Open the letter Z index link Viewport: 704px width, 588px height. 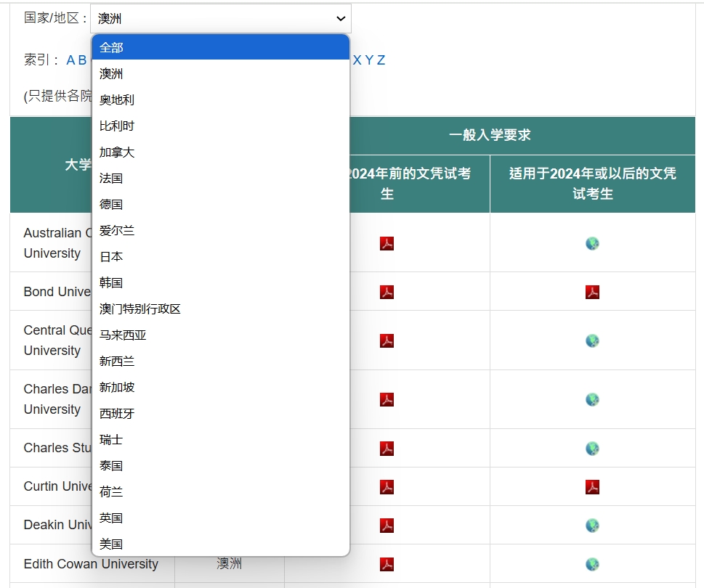tap(379, 60)
